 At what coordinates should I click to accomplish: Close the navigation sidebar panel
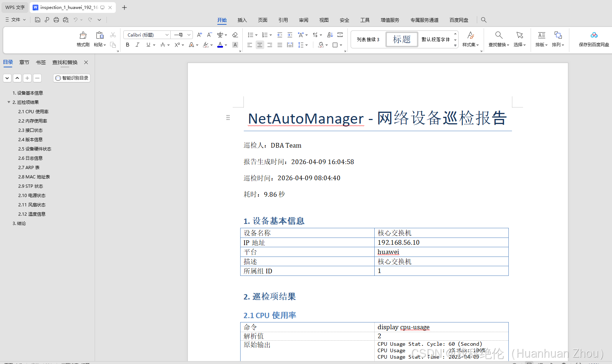(x=86, y=62)
